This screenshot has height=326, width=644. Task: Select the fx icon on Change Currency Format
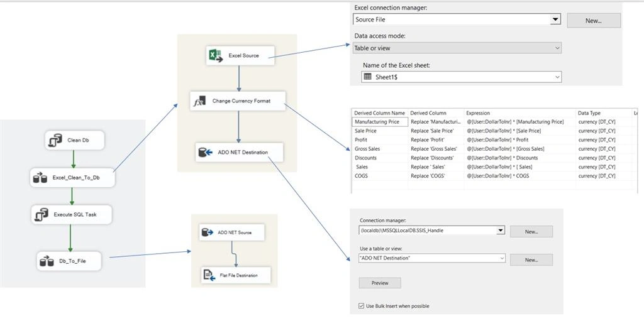click(x=199, y=101)
